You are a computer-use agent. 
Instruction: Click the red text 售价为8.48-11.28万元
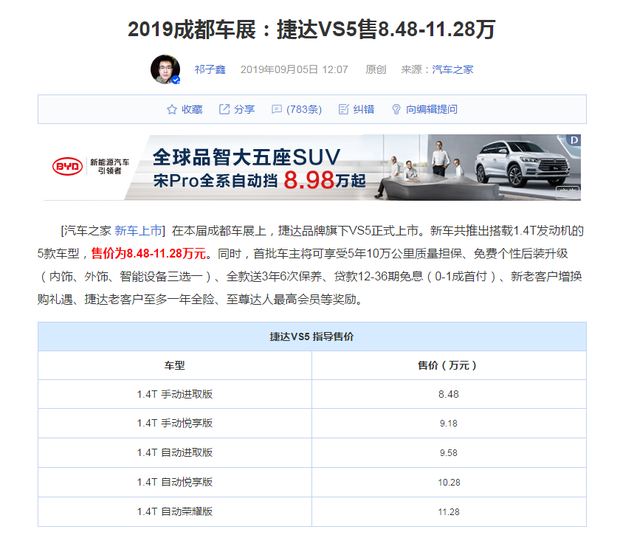click(149, 253)
